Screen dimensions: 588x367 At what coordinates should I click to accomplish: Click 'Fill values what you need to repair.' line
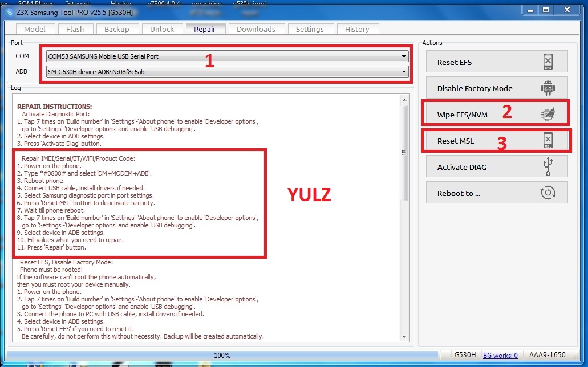[x=70, y=240]
